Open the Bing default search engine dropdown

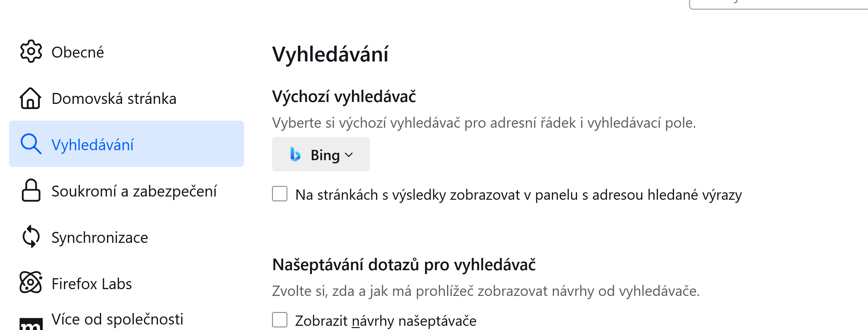320,154
